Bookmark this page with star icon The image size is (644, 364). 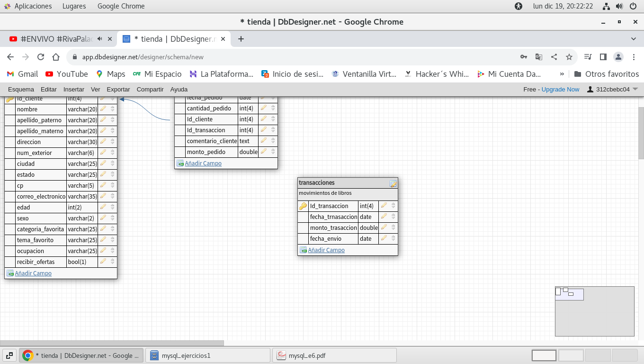click(569, 57)
